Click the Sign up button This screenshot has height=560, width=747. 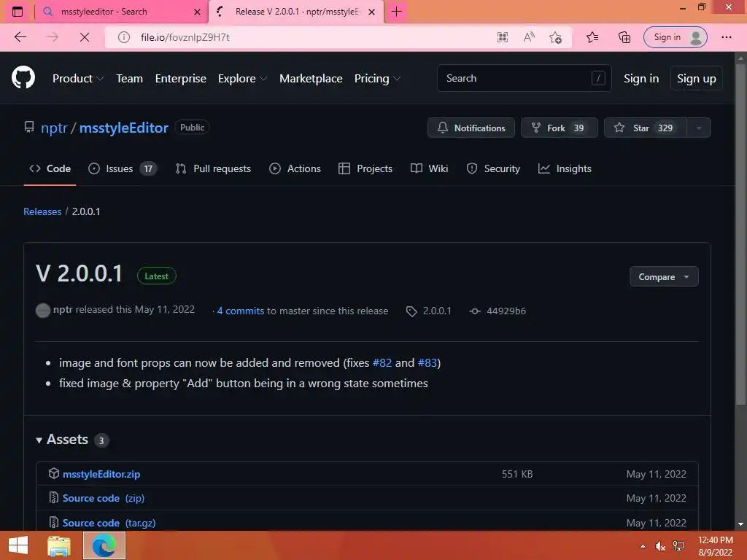696,79
